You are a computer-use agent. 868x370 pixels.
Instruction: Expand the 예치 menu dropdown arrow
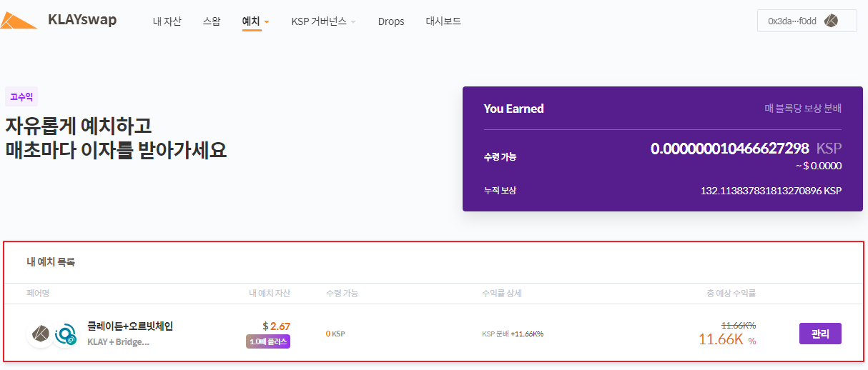point(267,22)
